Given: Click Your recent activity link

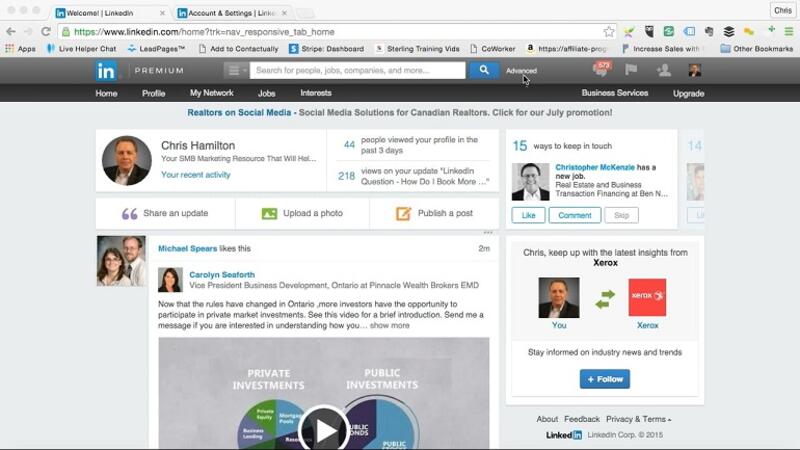Looking at the screenshot, I should tap(195, 174).
